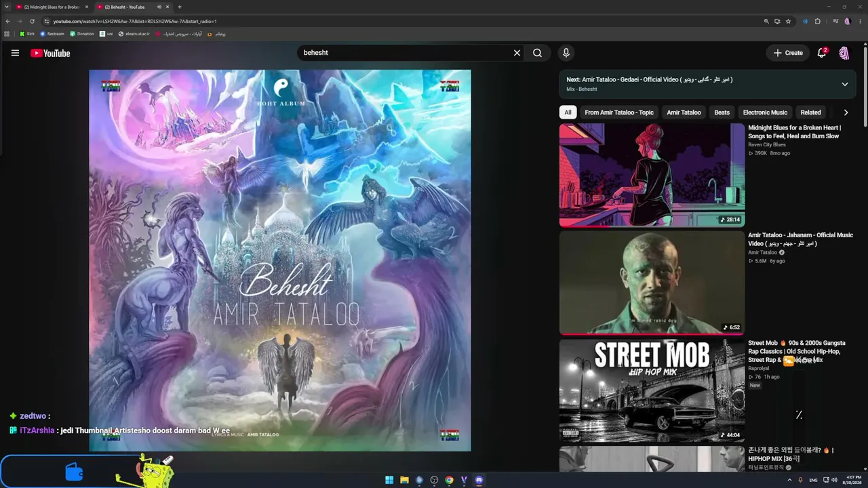Screen dimensions: 868x488
Task: Open the page zoom magnifier icon
Action: (766, 21)
